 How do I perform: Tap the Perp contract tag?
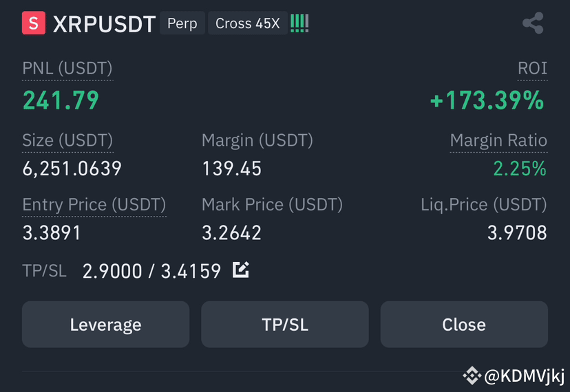point(182,23)
